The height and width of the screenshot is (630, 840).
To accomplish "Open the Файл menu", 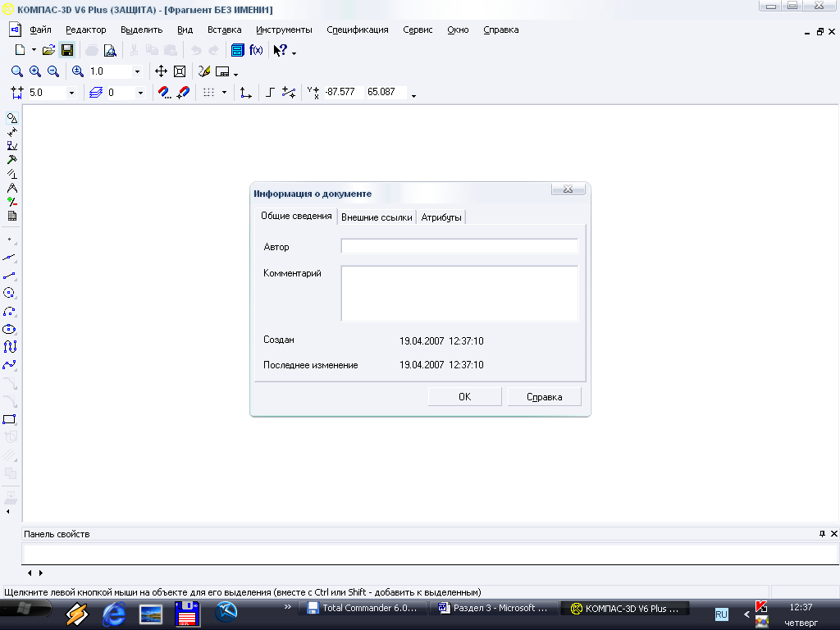I will (41, 30).
